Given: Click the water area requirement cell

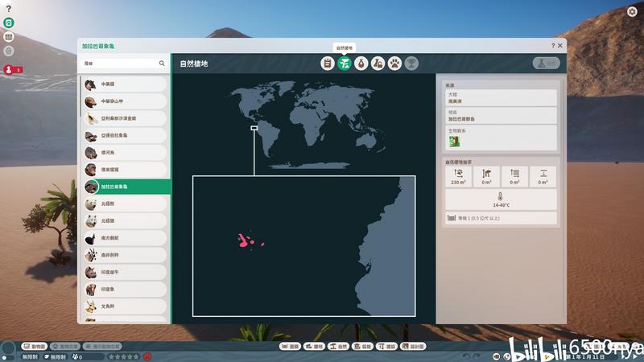Looking at the screenshot, I should pyautogui.click(x=514, y=176).
